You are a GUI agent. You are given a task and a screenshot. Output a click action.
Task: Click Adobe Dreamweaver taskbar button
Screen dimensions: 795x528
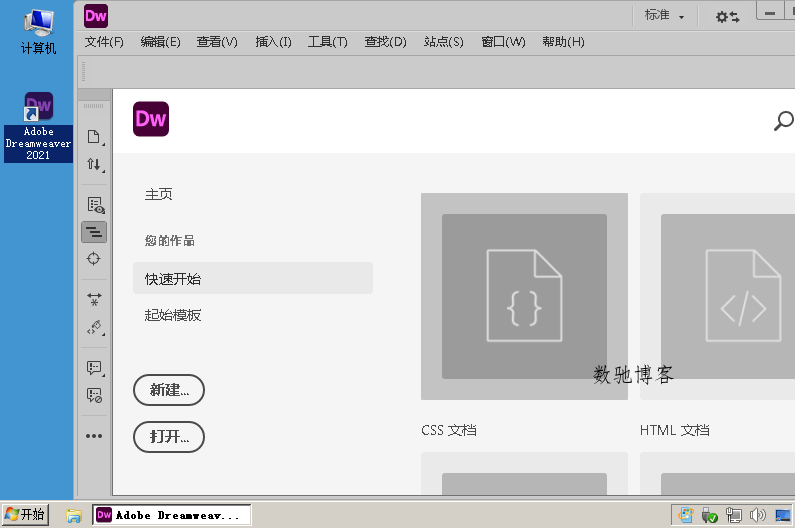[x=171, y=515]
